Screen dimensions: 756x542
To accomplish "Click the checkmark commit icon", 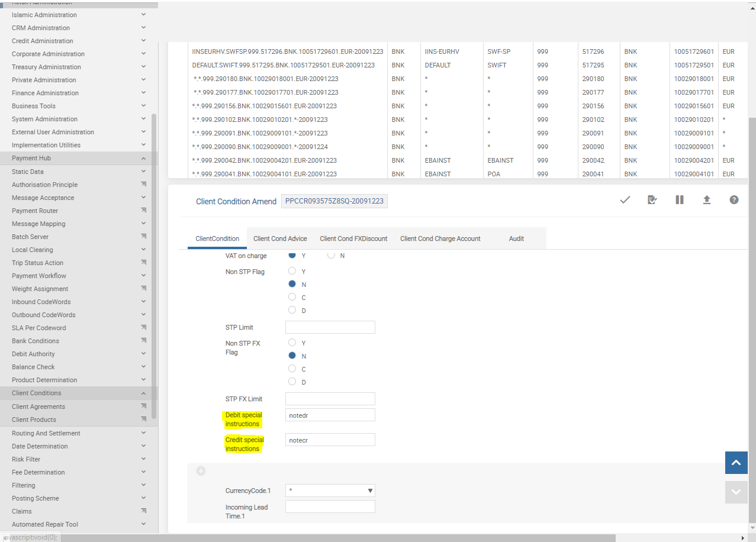I will click(x=625, y=200).
